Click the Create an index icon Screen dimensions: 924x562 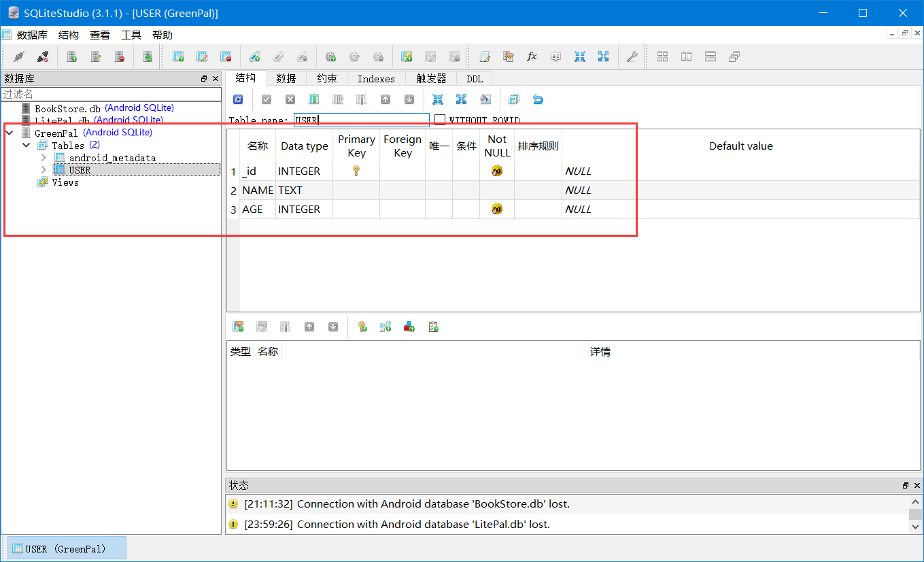pyautogui.click(x=254, y=56)
